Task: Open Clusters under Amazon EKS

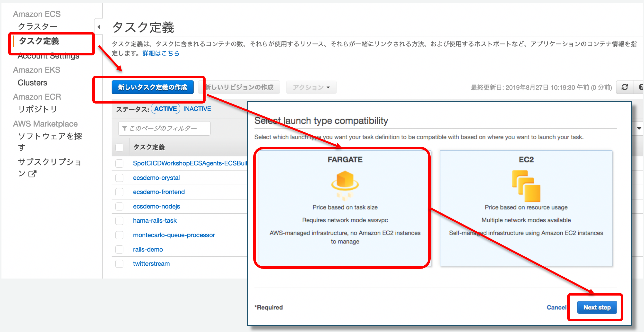Action: [x=33, y=82]
